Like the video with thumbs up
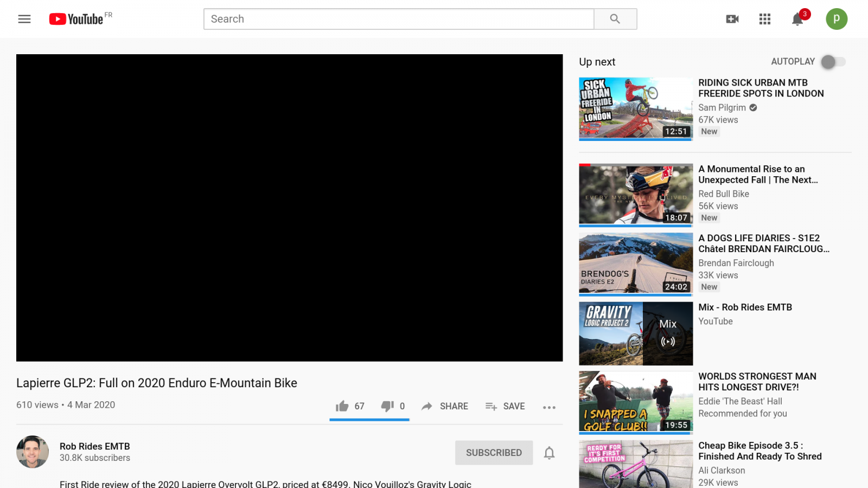The height and width of the screenshot is (488, 868). 342,406
